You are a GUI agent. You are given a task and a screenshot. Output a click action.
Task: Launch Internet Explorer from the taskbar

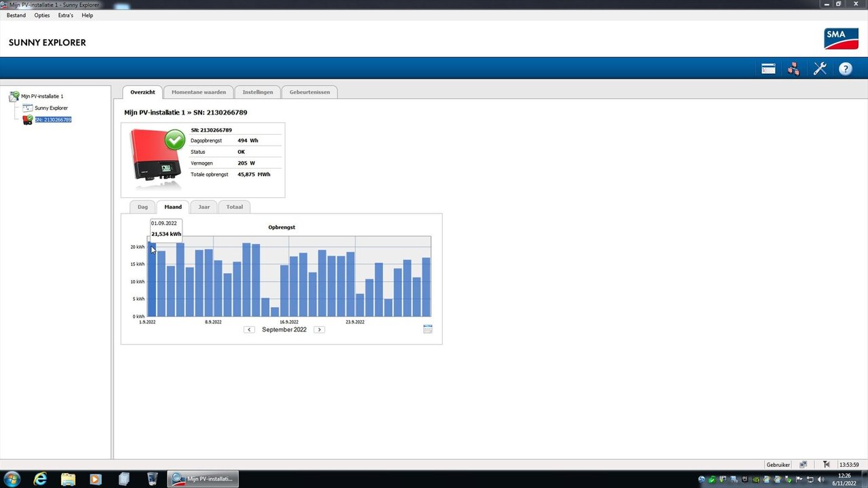(x=40, y=479)
